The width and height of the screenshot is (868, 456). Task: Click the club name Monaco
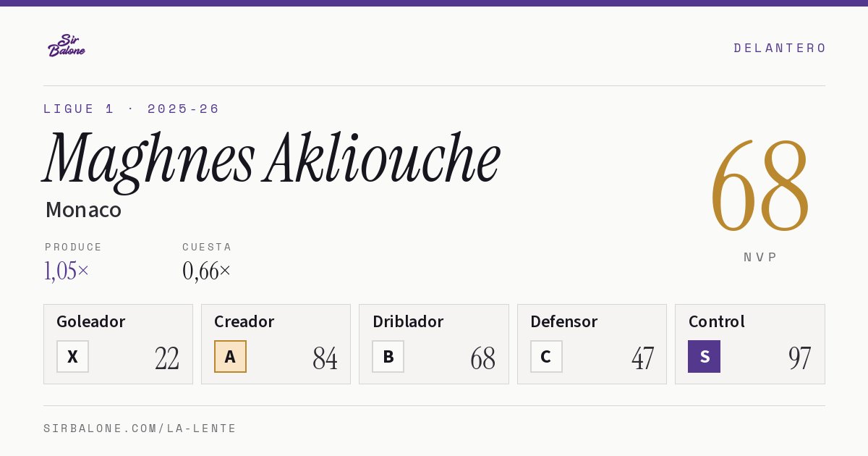coord(83,210)
